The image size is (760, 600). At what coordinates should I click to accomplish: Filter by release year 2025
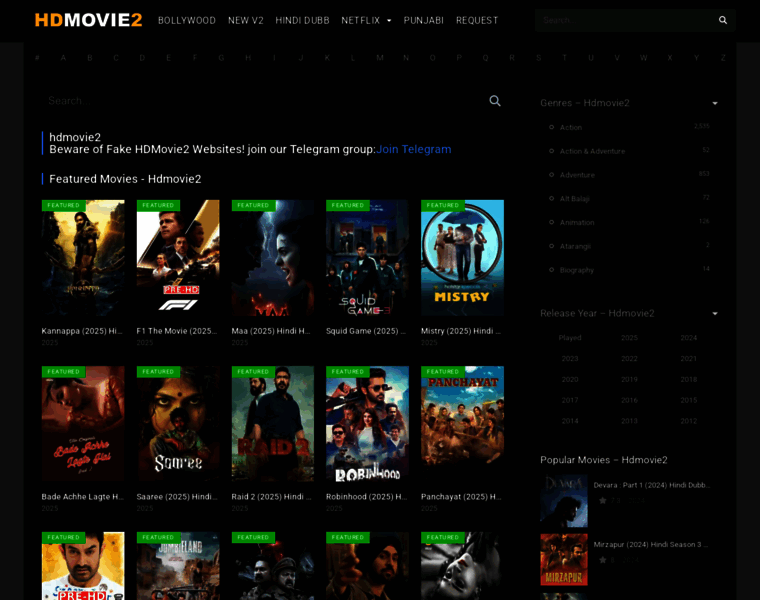coord(629,338)
